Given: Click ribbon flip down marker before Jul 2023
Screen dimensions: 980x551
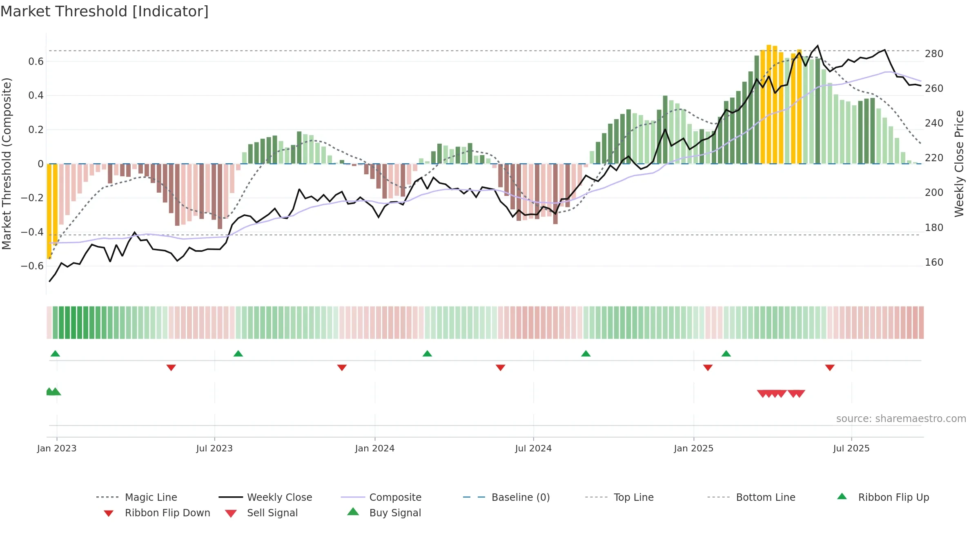Looking at the screenshot, I should click(171, 368).
